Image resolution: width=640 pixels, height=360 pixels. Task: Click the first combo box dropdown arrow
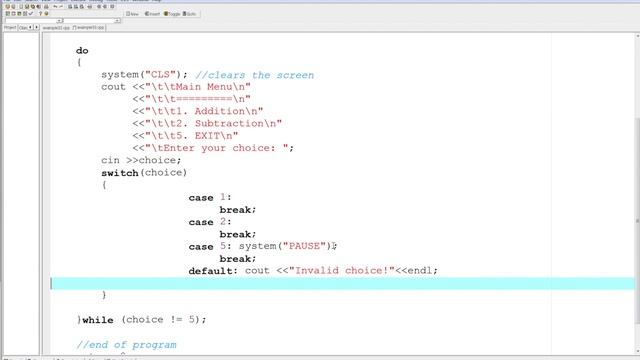coord(60,20)
